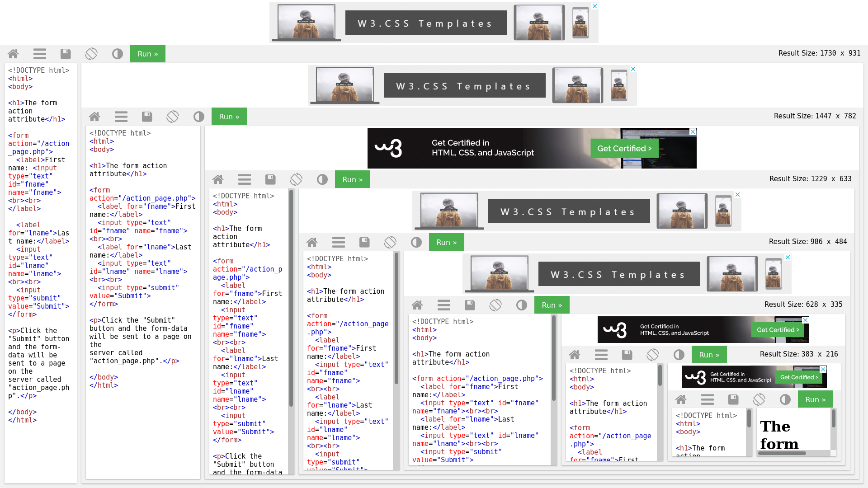
Task: Click Run in the innermost editor toolbar
Action: click(816, 399)
